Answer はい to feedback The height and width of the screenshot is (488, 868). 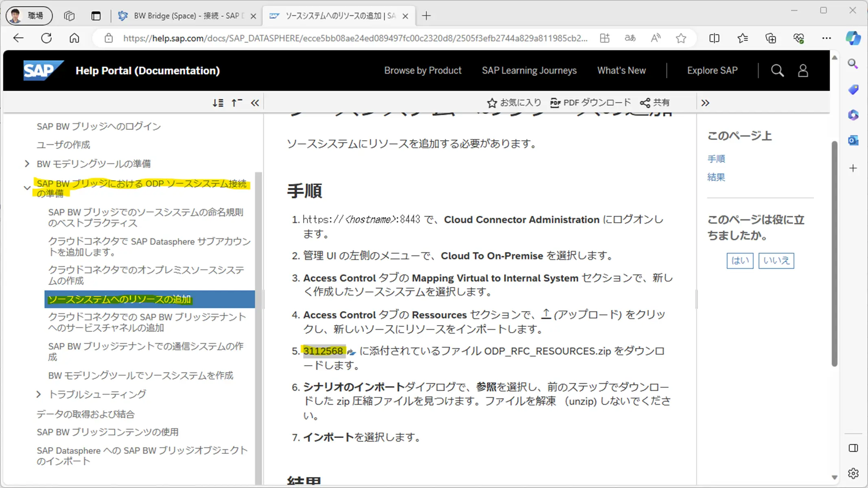coord(740,261)
